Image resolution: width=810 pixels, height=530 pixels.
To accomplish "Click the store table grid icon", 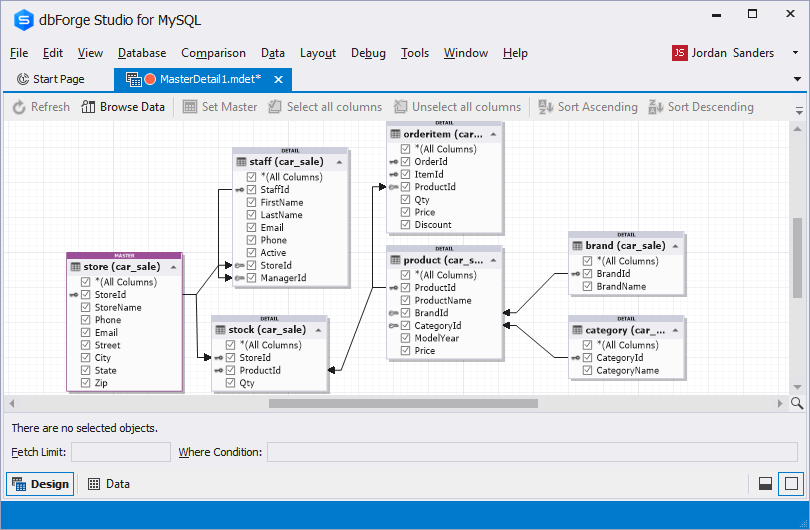I will tap(75, 267).
